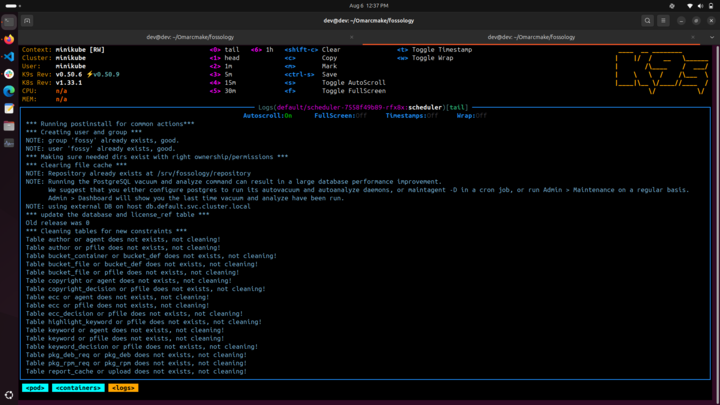This screenshot has width=720, height=405.
Task: Open System Monitor from the dock
Action: (9, 143)
